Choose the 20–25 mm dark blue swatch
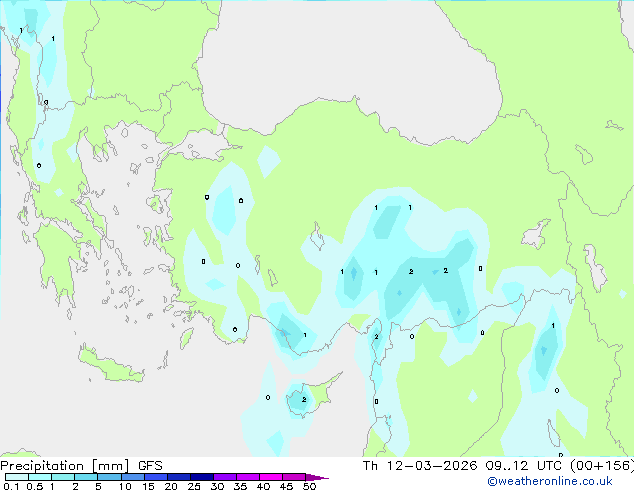This screenshot has height=490, width=634. click(178, 477)
